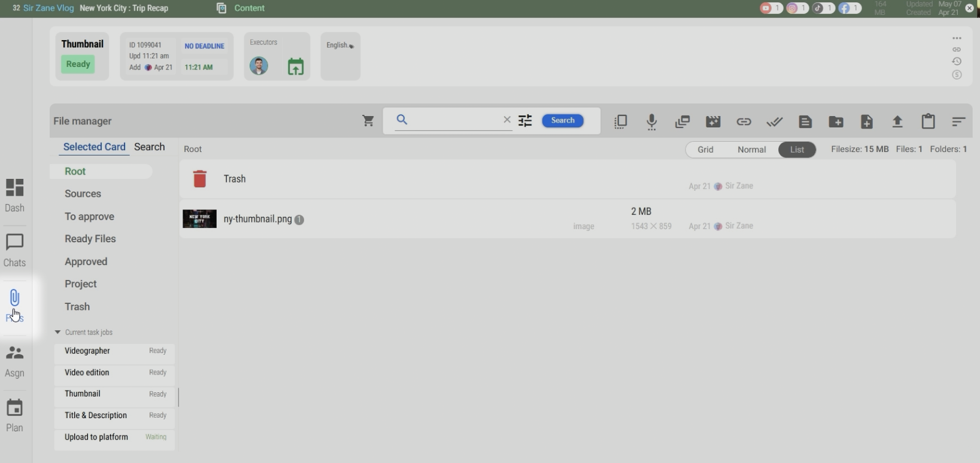Open the three-dots more options menu

(x=957, y=38)
